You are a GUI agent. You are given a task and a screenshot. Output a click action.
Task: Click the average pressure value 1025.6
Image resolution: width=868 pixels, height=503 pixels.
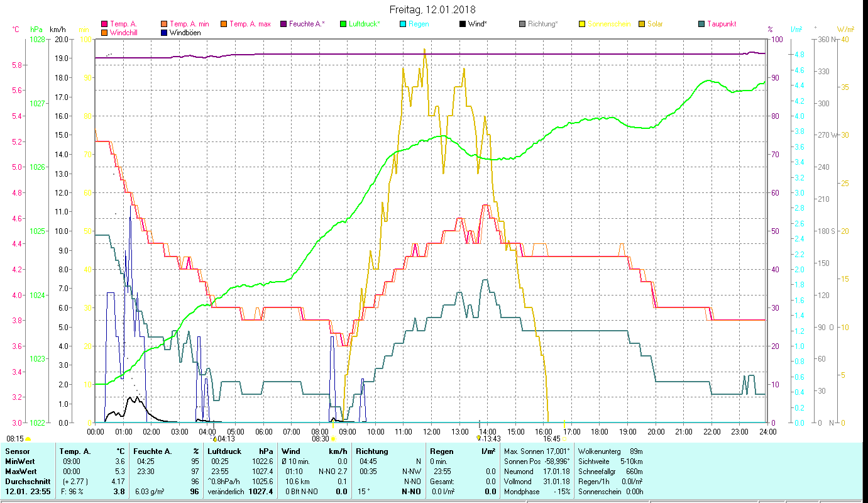(x=263, y=482)
